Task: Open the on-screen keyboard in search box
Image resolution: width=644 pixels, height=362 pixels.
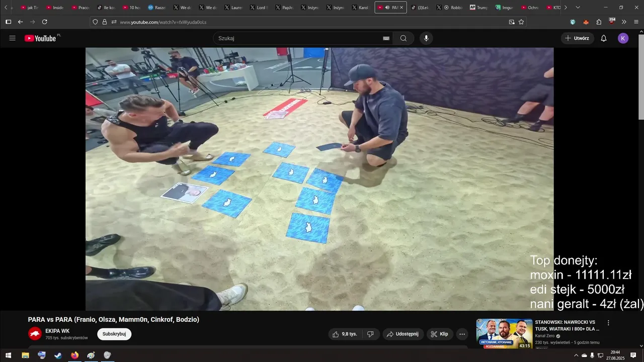Action: tap(386, 38)
